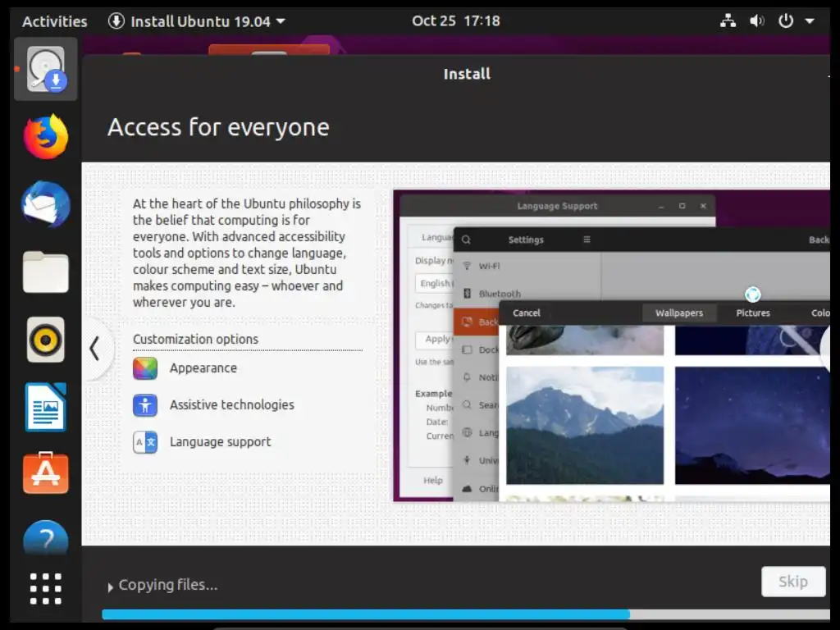
Task: Expand the Copying files details triangle
Action: pos(111,587)
